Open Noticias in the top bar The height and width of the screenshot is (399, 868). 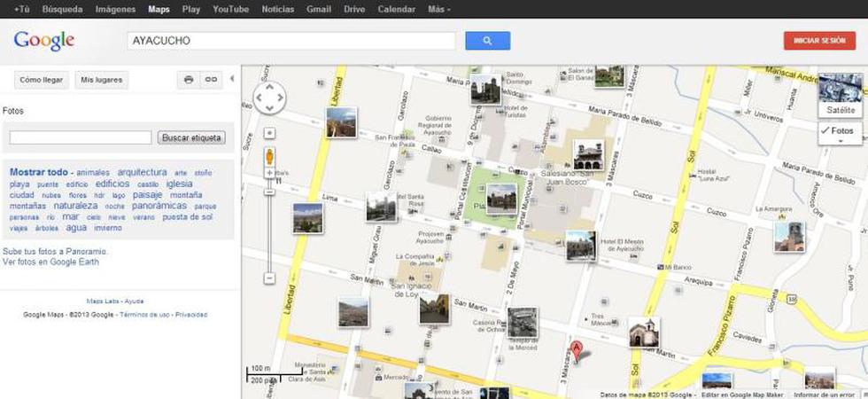click(x=278, y=10)
